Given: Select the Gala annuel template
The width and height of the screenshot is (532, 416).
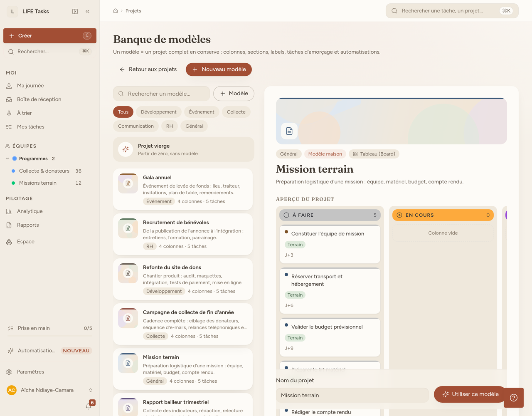Looking at the screenshot, I should pos(183,189).
